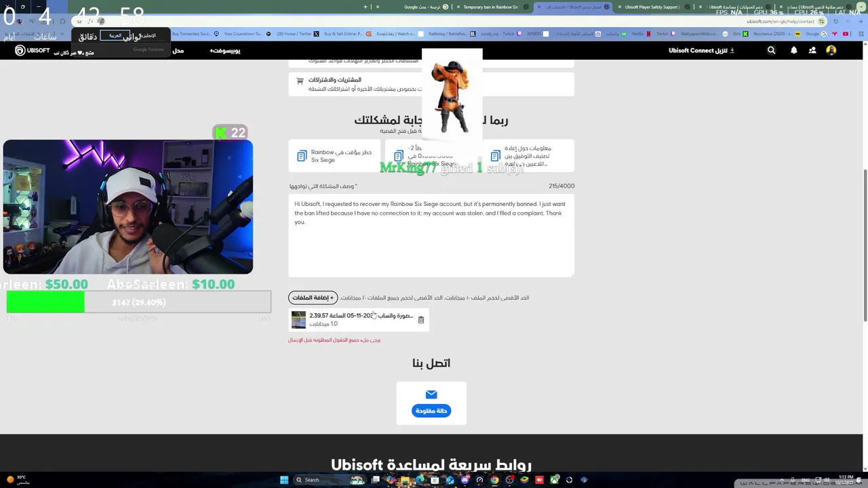
Task: Click the Ubisoft logo
Action: (x=33, y=50)
